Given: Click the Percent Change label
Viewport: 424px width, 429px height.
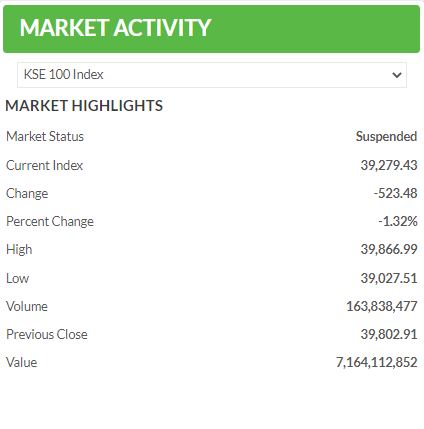Looking at the screenshot, I should [x=50, y=222].
